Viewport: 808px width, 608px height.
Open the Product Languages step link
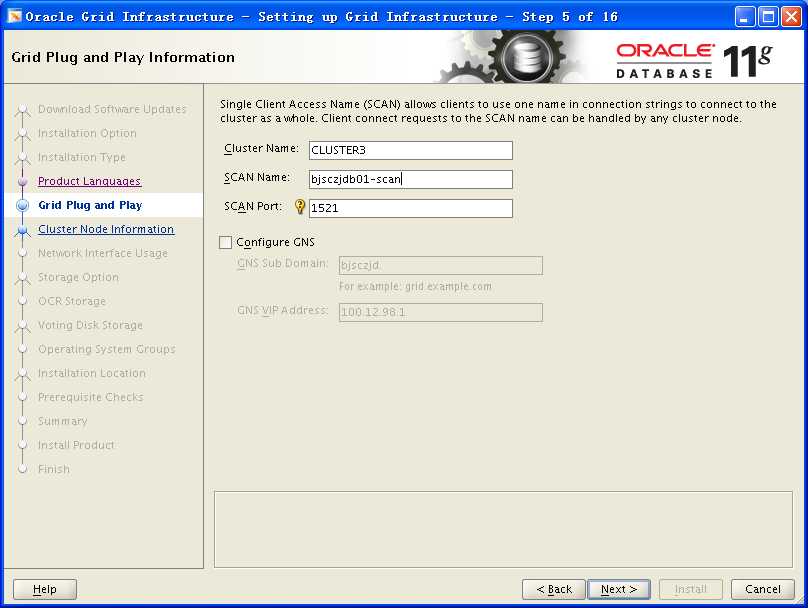[89, 181]
